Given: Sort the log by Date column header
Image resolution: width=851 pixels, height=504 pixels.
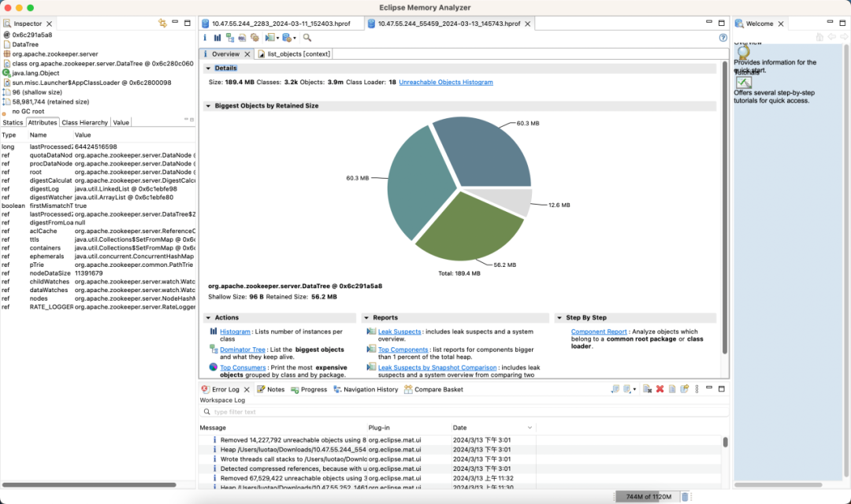Looking at the screenshot, I should point(492,428).
